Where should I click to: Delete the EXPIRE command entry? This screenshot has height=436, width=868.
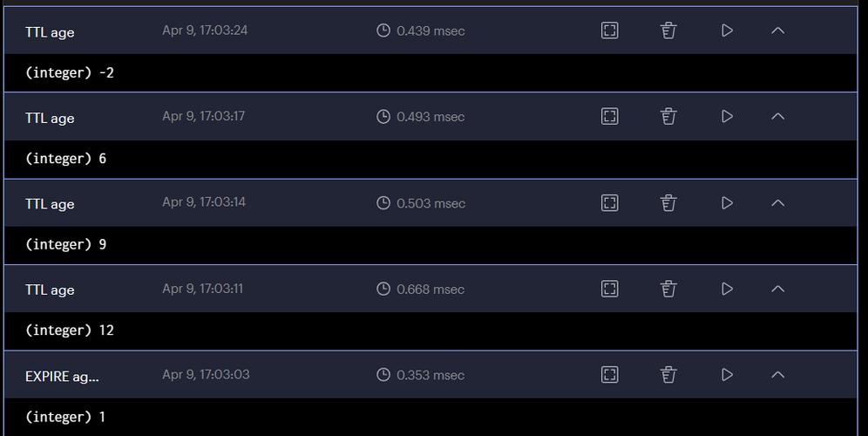[668, 374]
